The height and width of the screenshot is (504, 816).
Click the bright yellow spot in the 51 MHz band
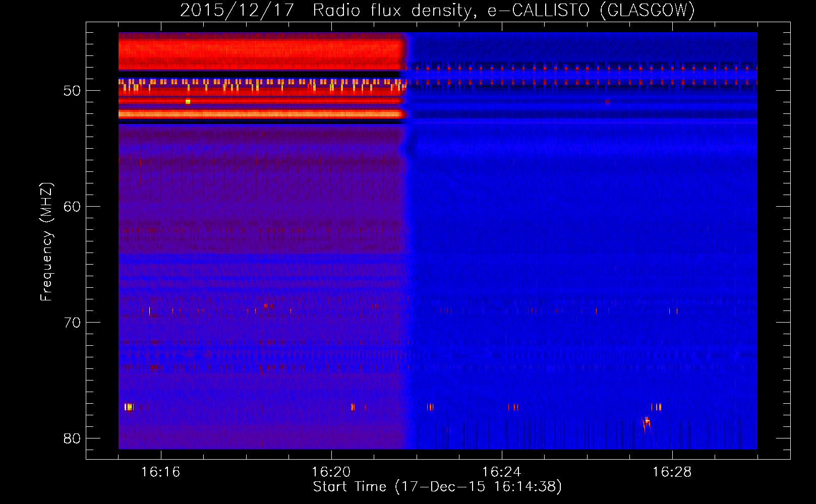click(188, 101)
